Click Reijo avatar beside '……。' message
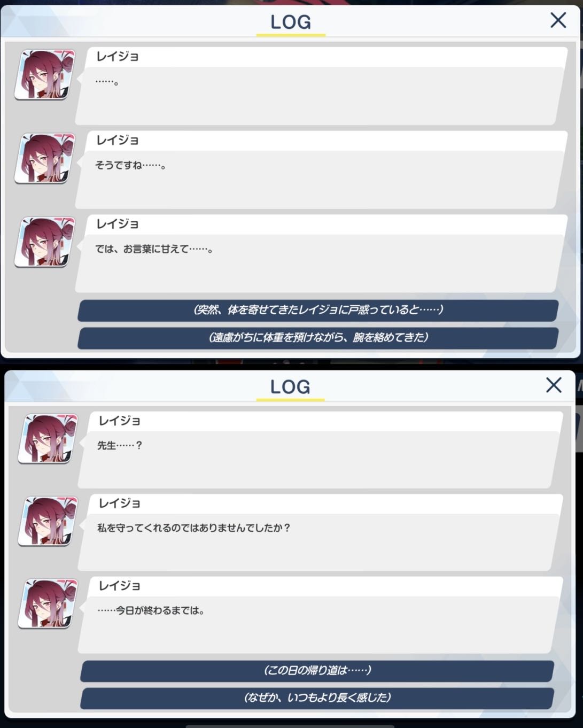The image size is (583, 728). 45,75
